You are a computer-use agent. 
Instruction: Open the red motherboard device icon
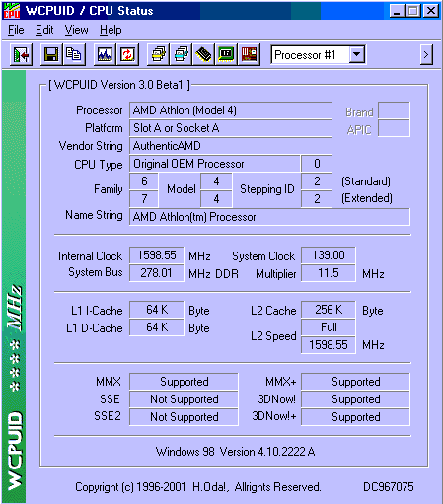[249, 54]
